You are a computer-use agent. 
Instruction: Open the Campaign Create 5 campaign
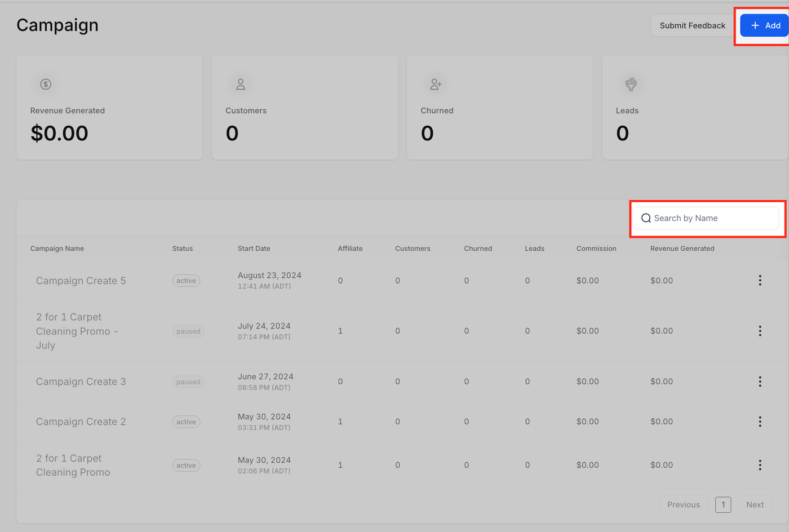(x=81, y=281)
